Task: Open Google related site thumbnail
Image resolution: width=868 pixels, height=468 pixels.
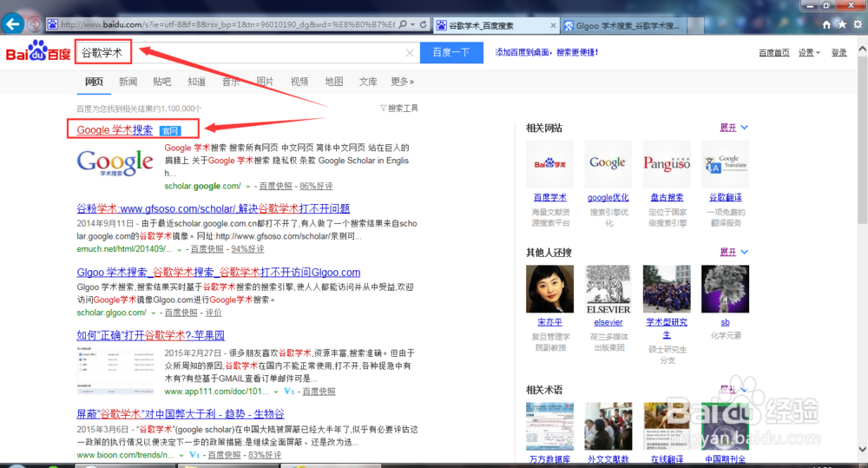Action: pos(608,164)
